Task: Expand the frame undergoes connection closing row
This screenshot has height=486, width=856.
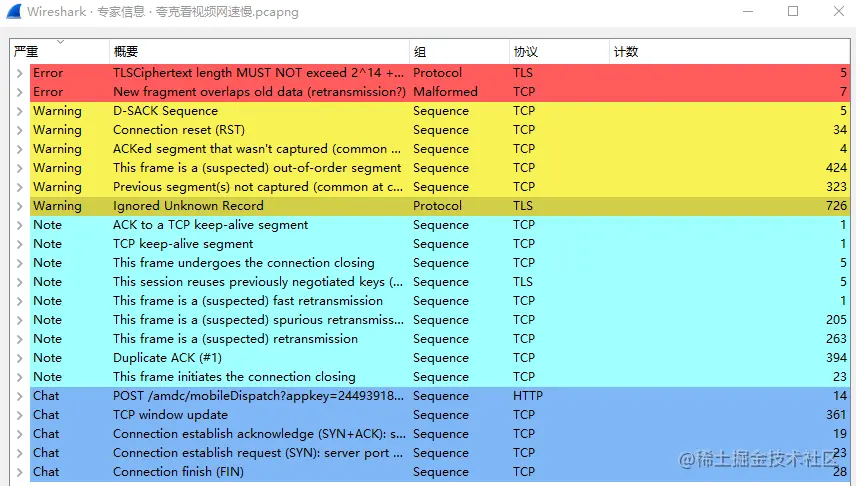Action: pos(20,263)
